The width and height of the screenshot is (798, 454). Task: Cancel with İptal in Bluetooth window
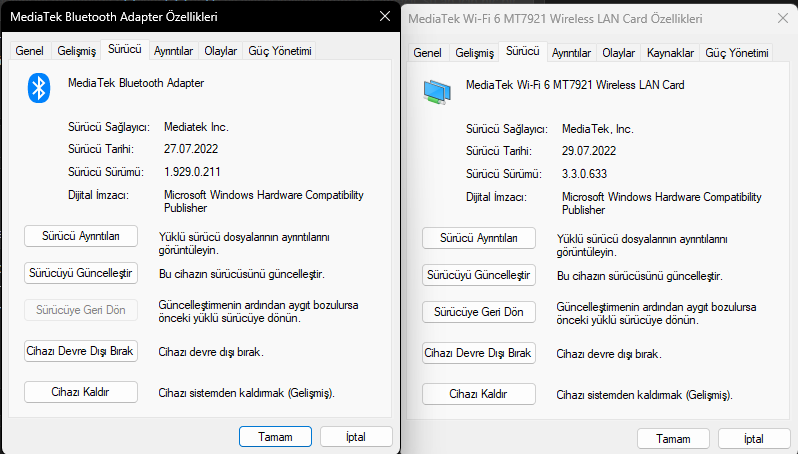[x=356, y=437]
